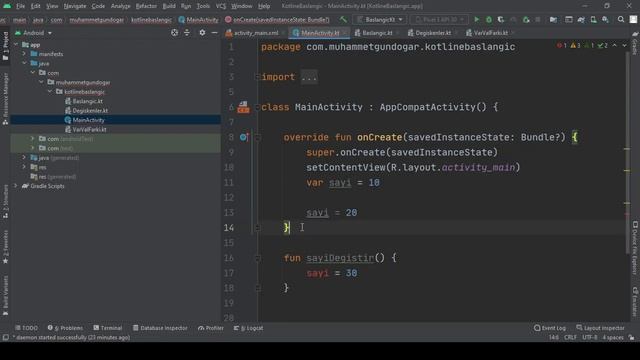640x360 pixels.
Task: Click the override gutter icon on line 8
Action: (x=244, y=137)
